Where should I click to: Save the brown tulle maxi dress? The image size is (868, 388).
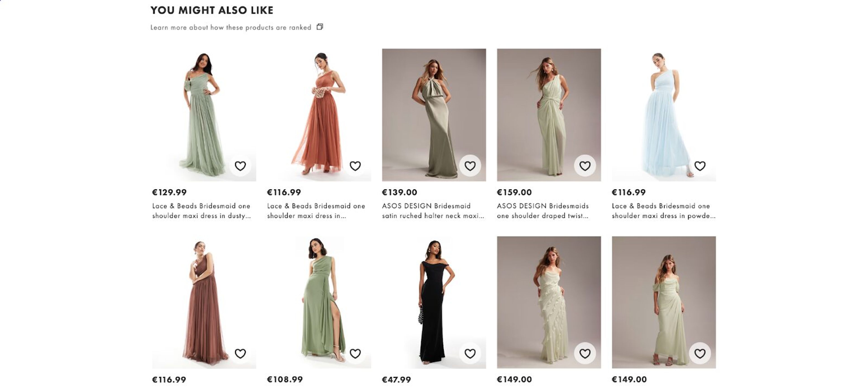(240, 353)
